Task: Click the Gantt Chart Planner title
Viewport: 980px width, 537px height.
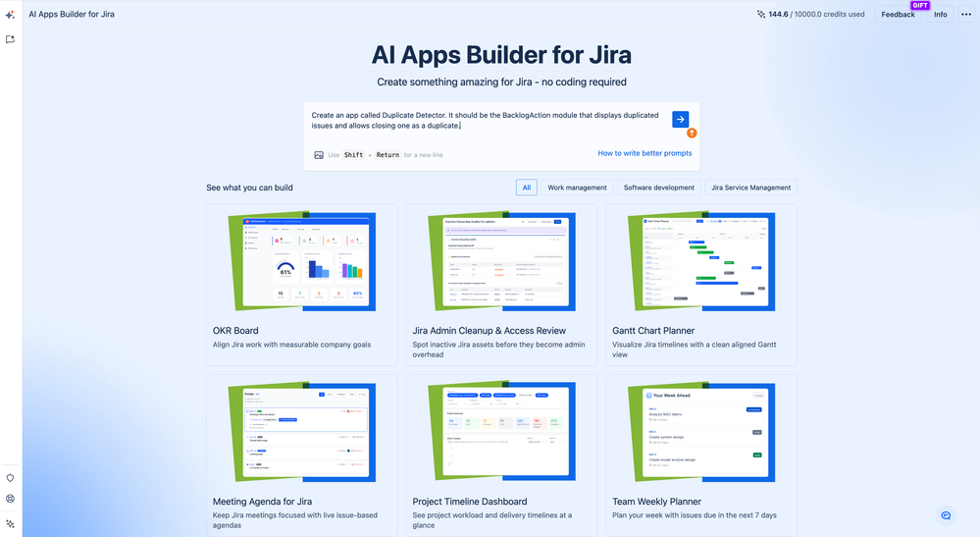Action: (x=653, y=331)
